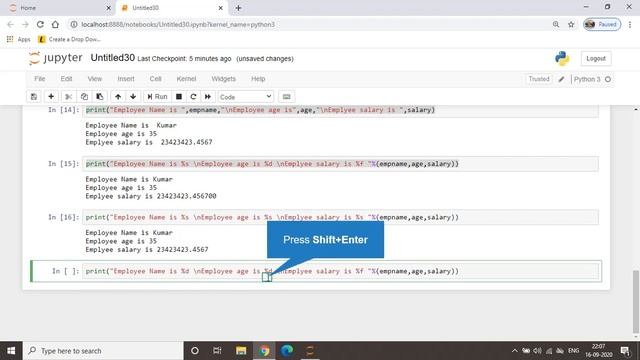Open Google Chrome from the taskbar
The height and width of the screenshot is (360, 640).
click(264, 351)
